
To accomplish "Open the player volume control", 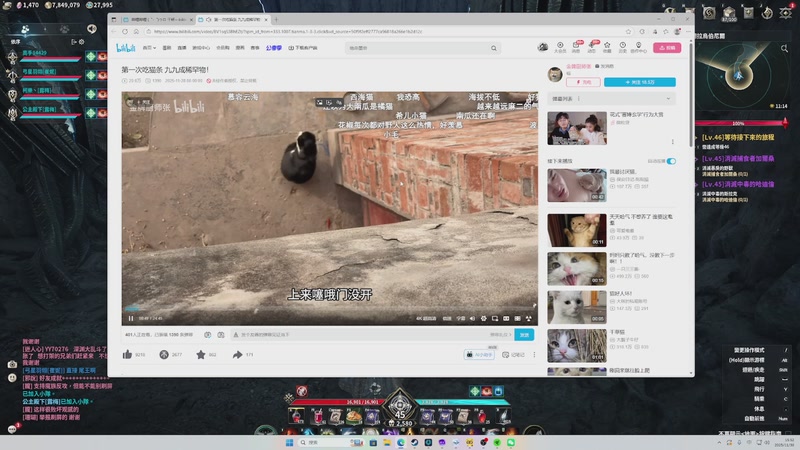I will click(x=472, y=318).
